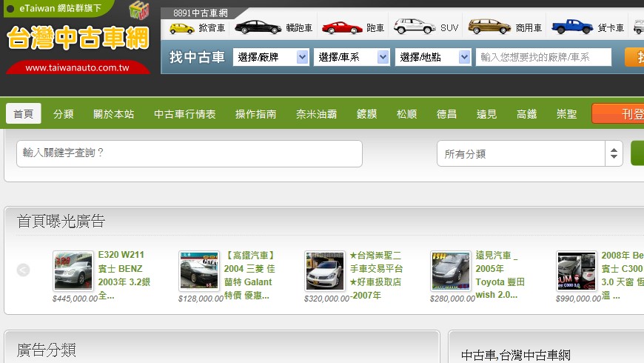Open the 分類 menu item
The image size is (644, 363).
coord(63,114)
